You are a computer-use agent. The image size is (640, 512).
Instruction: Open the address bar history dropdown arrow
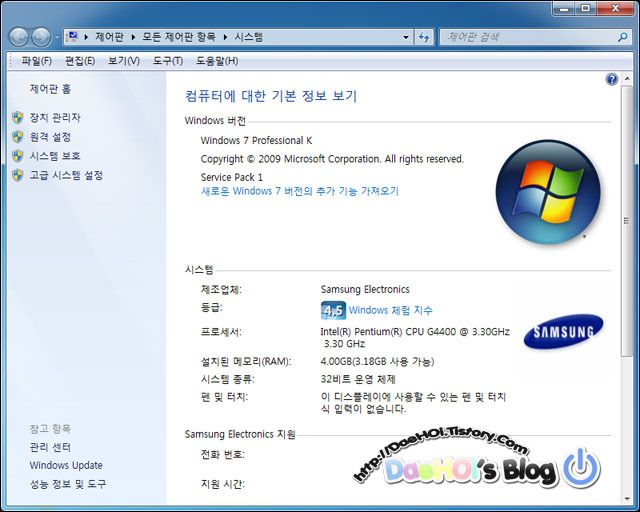(x=406, y=37)
